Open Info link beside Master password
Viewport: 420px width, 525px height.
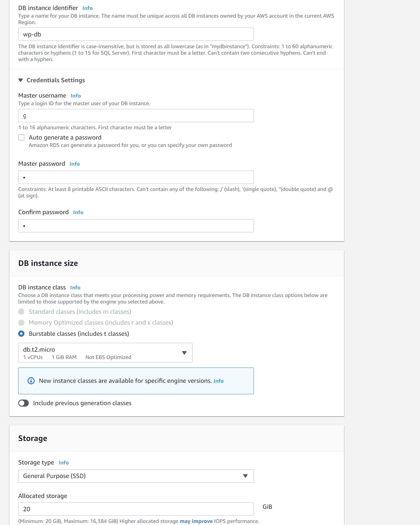75,164
